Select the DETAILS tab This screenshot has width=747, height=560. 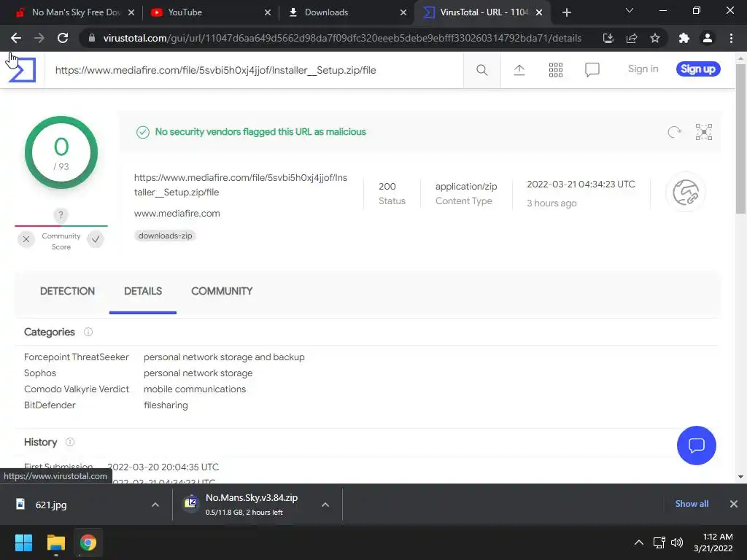(x=143, y=291)
